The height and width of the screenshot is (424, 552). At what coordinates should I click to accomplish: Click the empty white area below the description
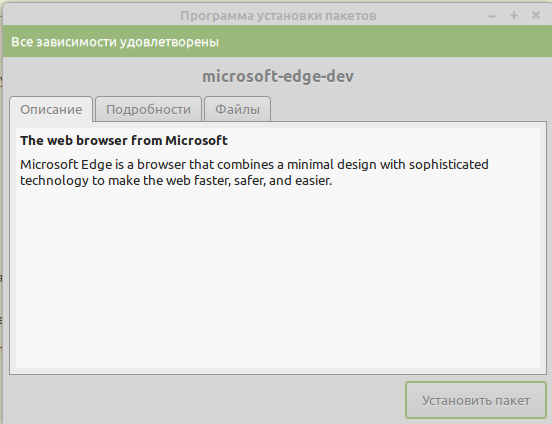coord(277,278)
